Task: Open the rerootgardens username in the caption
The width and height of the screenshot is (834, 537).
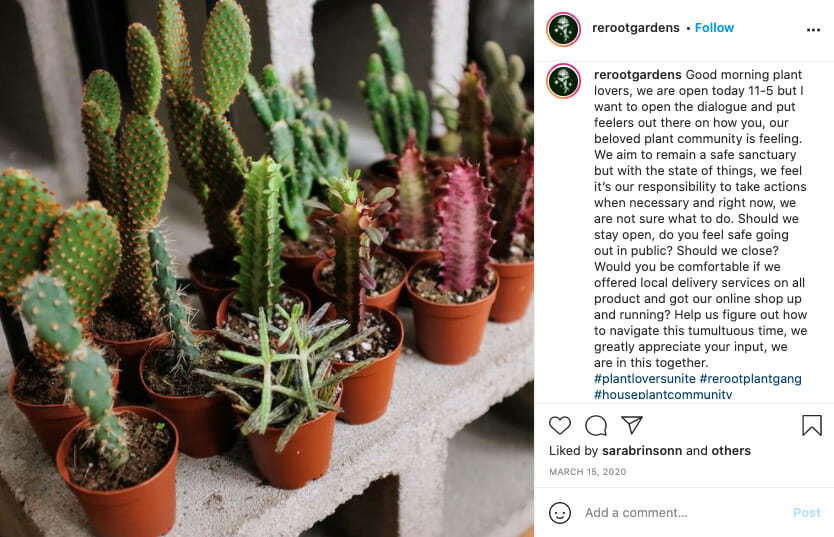Action: click(x=638, y=74)
